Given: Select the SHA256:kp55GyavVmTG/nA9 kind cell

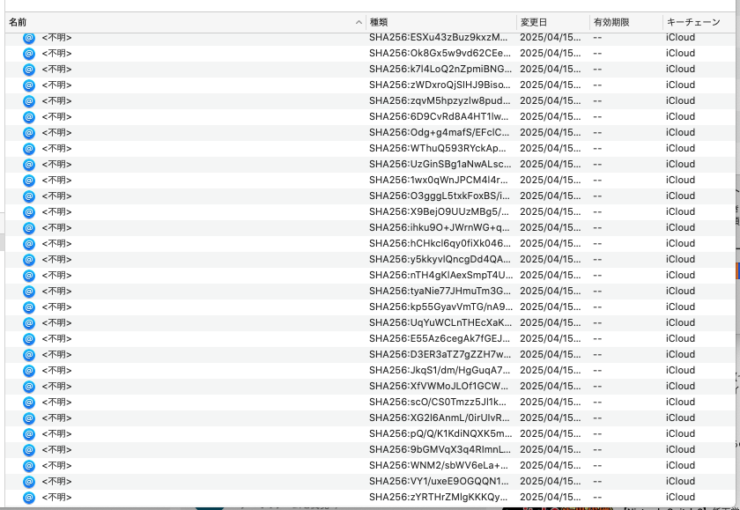Looking at the screenshot, I should (441, 307).
